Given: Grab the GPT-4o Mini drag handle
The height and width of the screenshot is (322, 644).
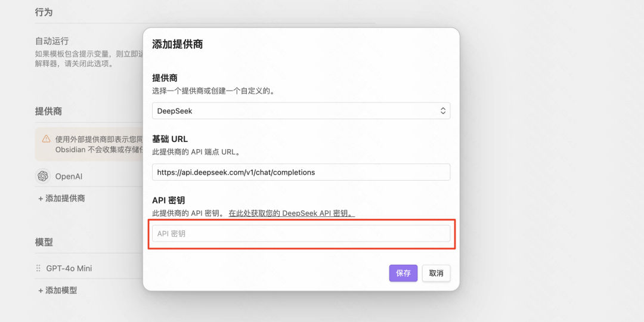Looking at the screenshot, I should [x=38, y=268].
